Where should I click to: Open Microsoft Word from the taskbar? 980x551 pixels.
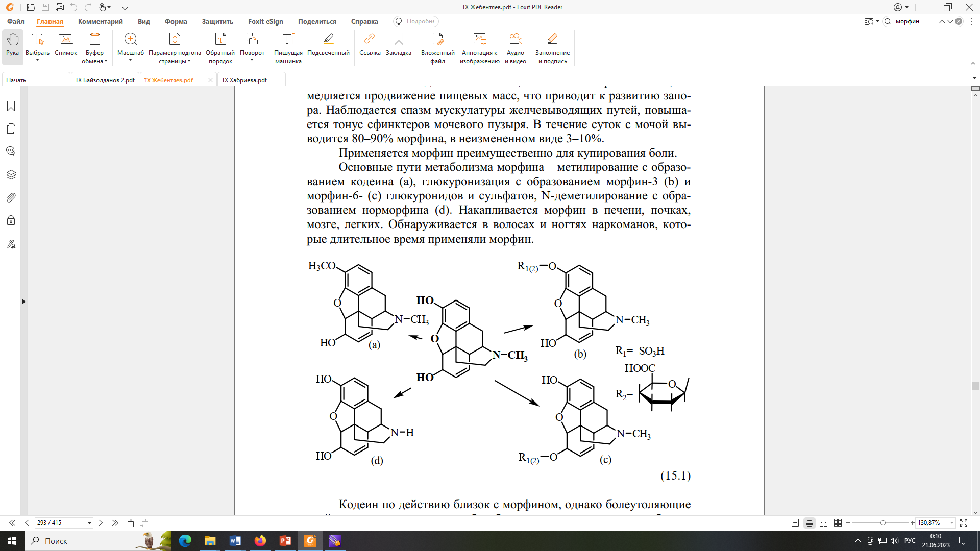pos(235,541)
